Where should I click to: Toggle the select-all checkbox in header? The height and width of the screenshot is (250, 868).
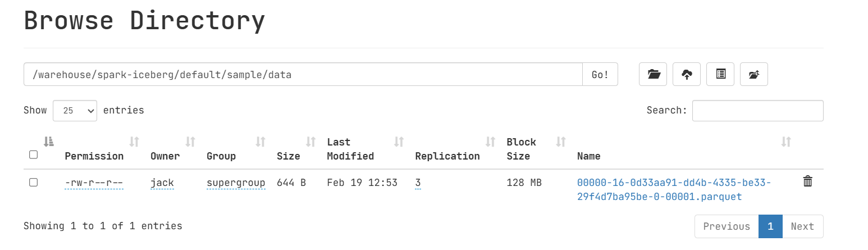pyautogui.click(x=33, y=154)
